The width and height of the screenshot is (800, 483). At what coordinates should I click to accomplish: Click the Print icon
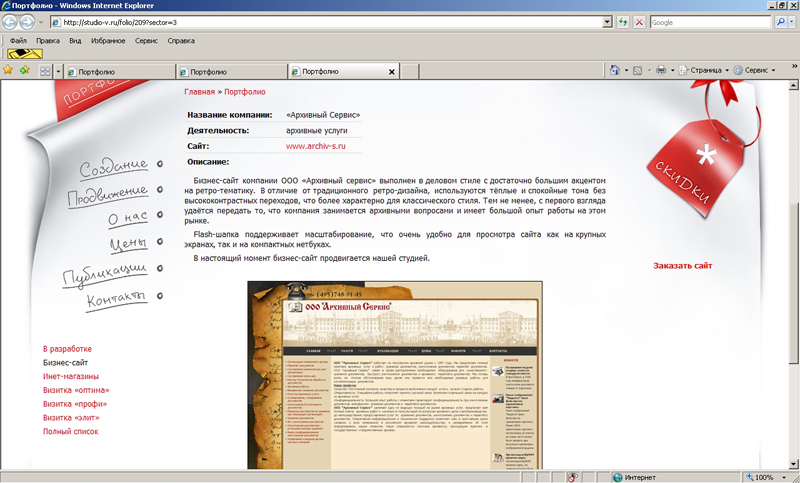pos(661,70)
